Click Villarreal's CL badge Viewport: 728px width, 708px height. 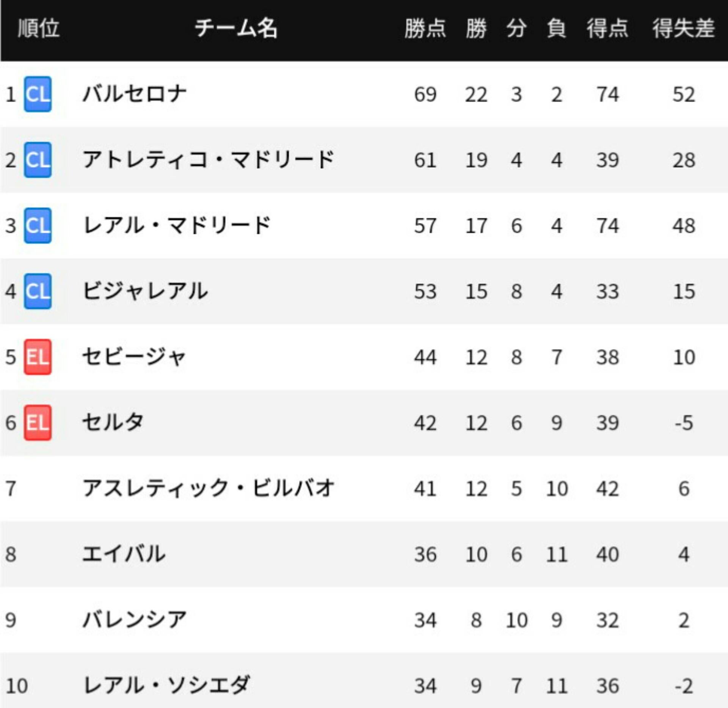pos(38,291)
